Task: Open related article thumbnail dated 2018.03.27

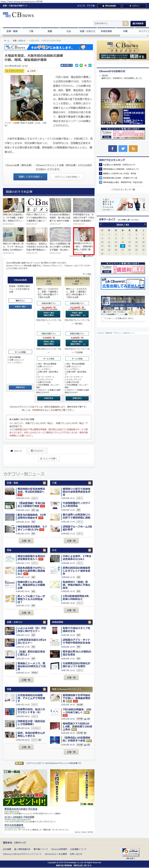Action: (x=37, y=205)
